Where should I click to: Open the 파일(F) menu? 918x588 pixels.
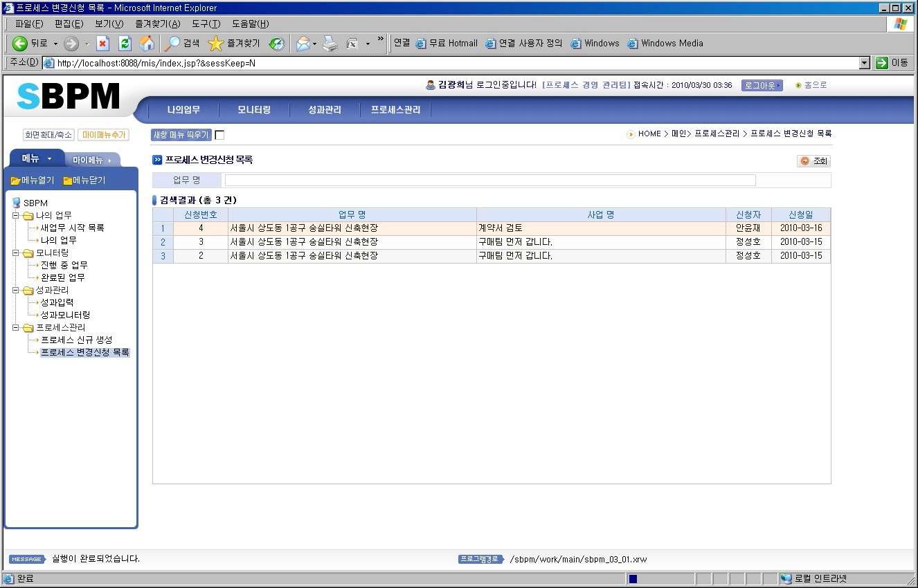pyautogui.click(x=29, y=24)
